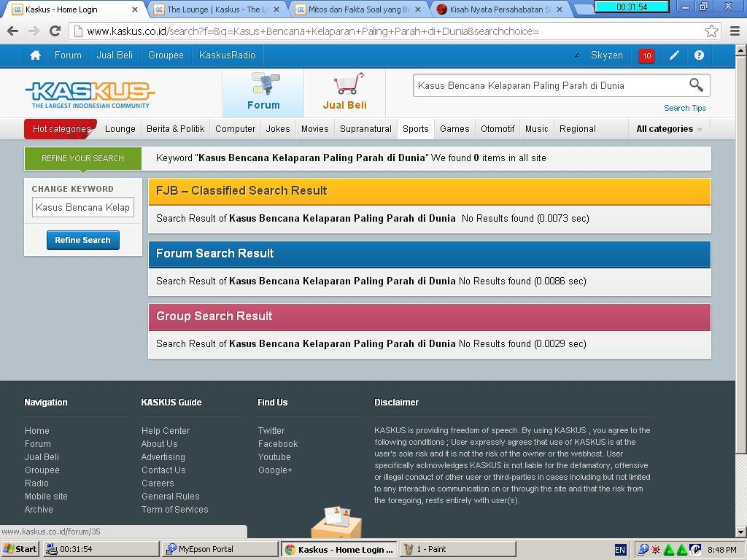Select the Forum section tab
Image resolution: width=747 pixels, height=560 pixels.
(263, 93)
